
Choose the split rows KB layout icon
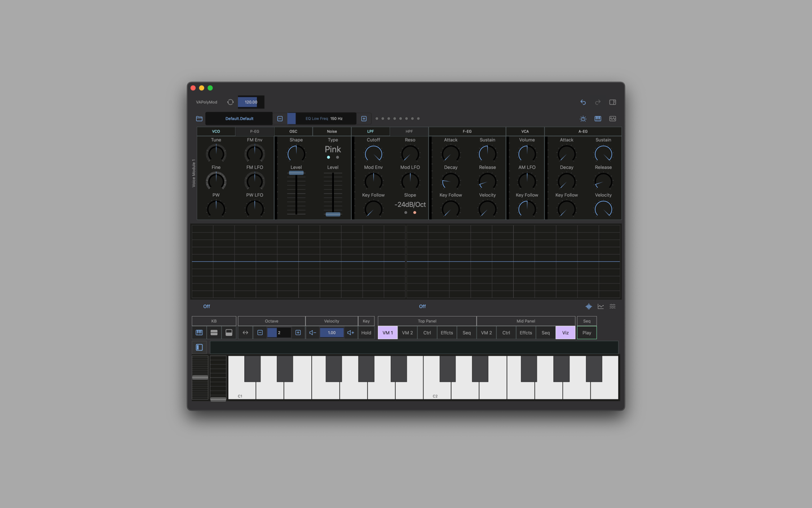tap(214, 332)
